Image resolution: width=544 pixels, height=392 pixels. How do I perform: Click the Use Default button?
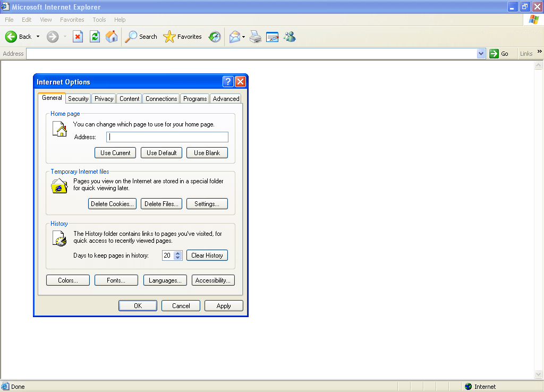point(161,152)
